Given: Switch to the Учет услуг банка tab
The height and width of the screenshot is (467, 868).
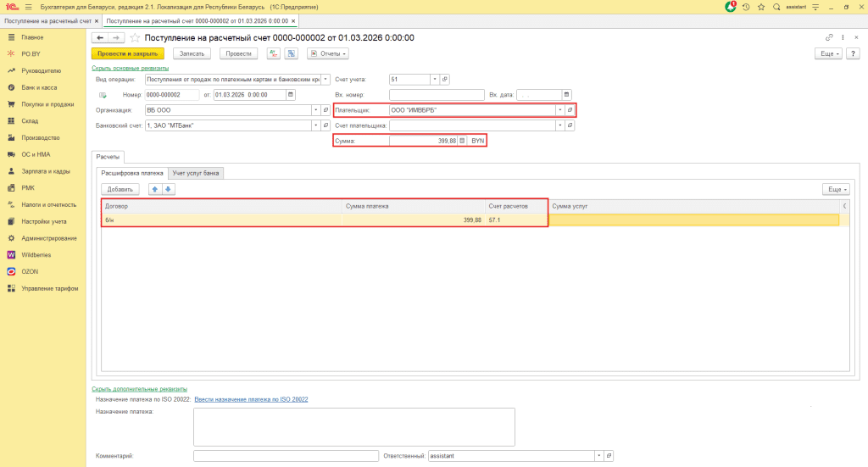Looking at the screenshot, I should tap(196, 173).
